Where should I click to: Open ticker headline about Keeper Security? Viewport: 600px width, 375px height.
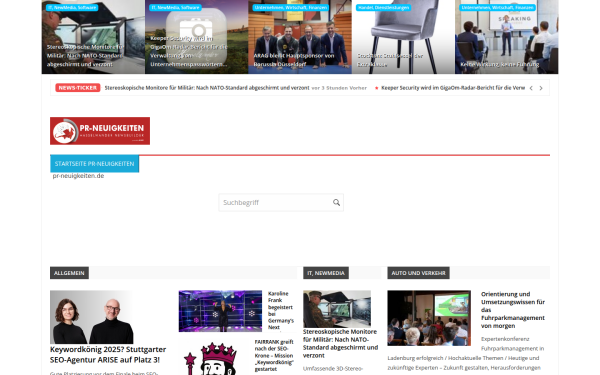[453, 88]
